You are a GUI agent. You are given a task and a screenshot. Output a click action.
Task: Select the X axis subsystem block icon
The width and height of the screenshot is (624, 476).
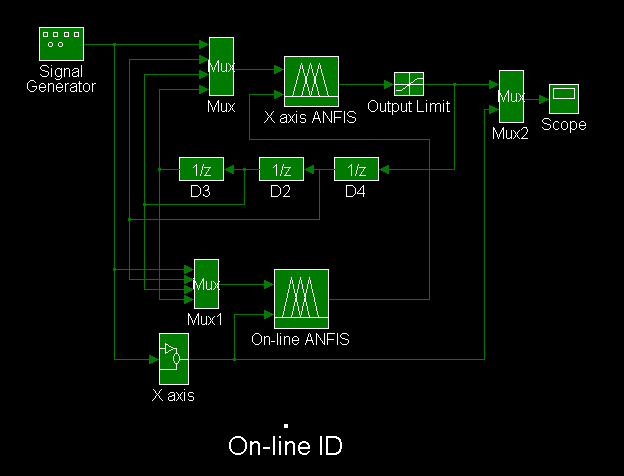tap(171, 357)
